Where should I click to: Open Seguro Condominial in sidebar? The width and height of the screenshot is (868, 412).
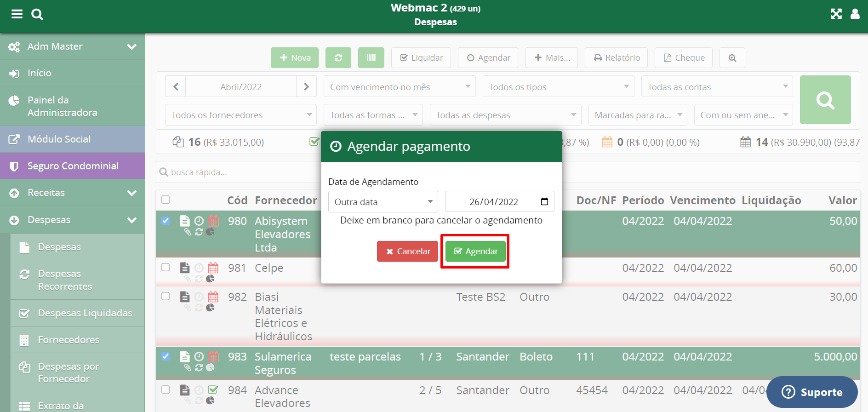tap(72, 166)
